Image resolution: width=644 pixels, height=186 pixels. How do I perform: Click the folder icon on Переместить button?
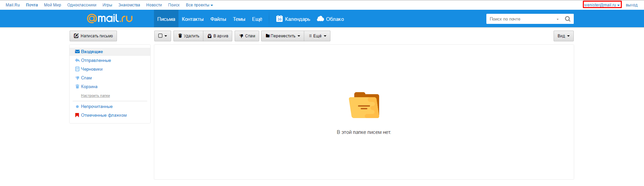pyautogui.click(x=268, y=36)
